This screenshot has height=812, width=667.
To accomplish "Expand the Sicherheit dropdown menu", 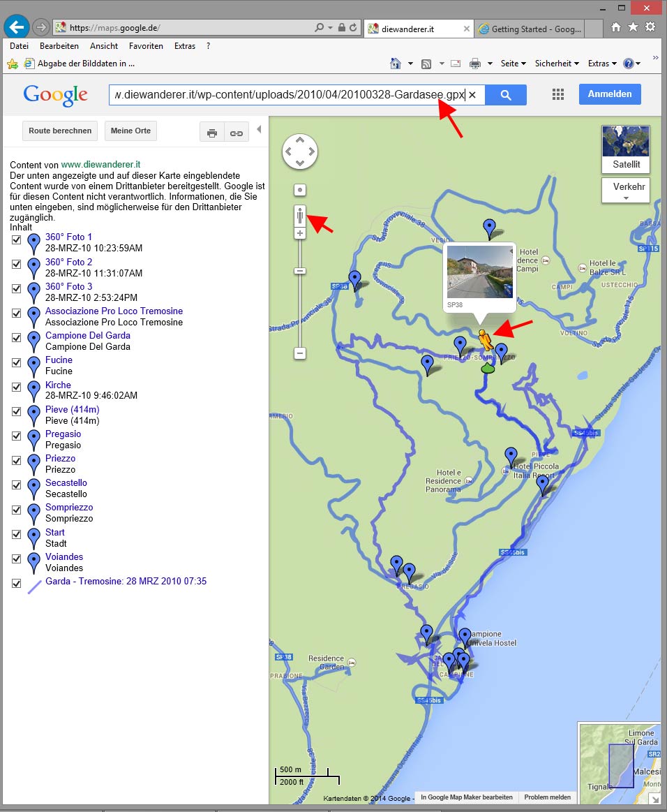I will [x=556, y=63].
